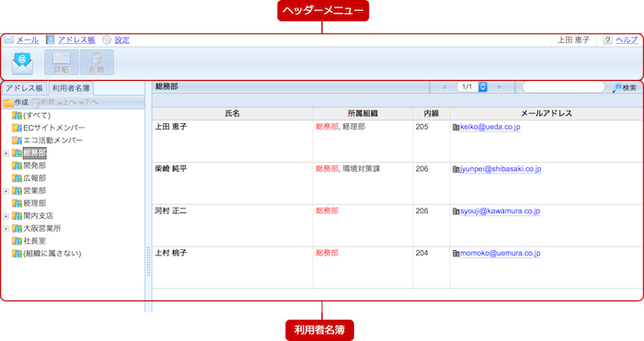Click the folder icon of 経理部
This screenshot has width=644, height=341.
(x=17, y=203)
